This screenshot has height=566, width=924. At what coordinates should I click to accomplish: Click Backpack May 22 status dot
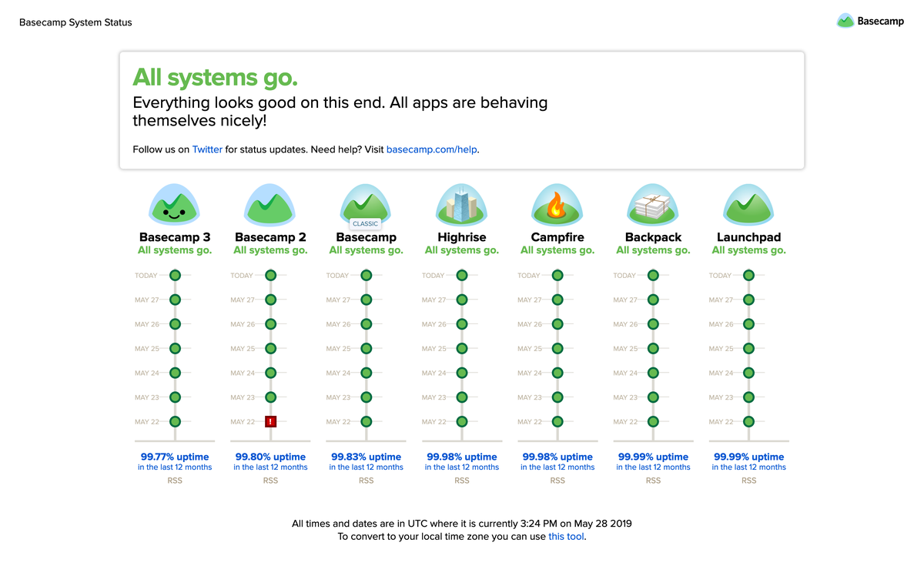coord(653,421)
